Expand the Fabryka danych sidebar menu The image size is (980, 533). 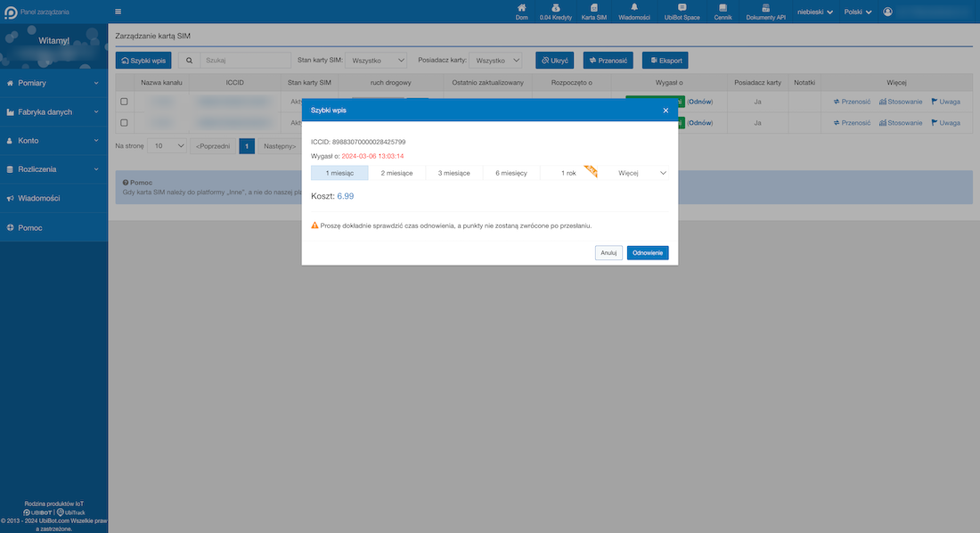point(53,112)
